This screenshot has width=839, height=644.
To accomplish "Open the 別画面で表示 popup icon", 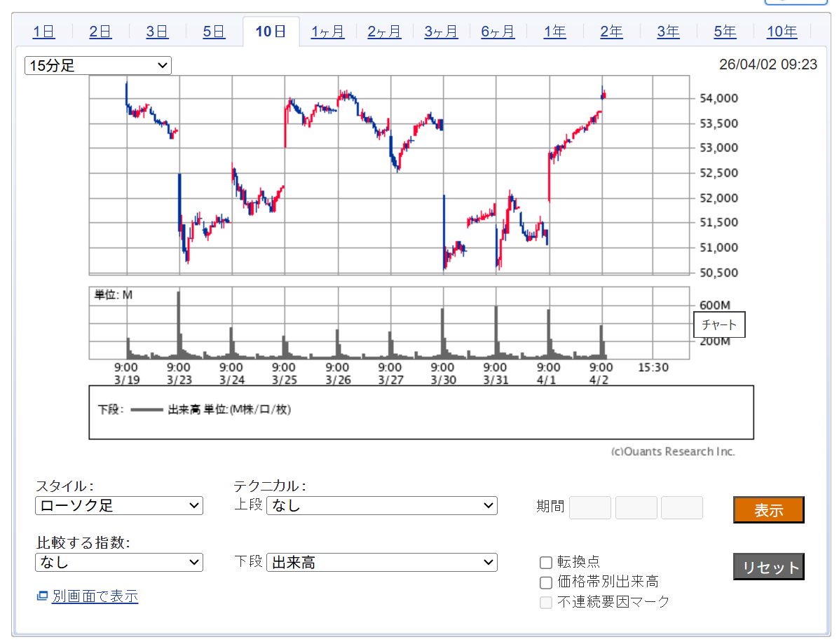I will pos(42,596).
